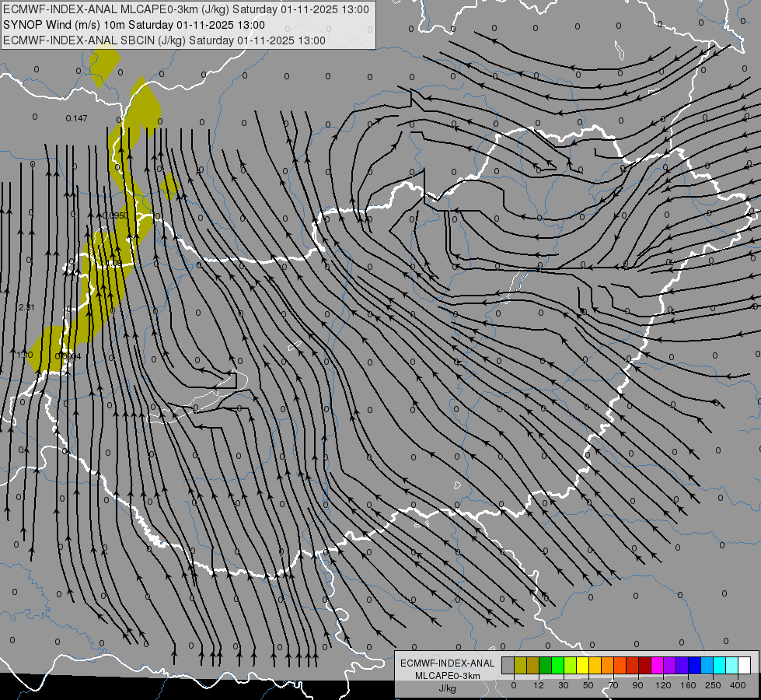Click the pure yellow legend swatch

point(582,665)
